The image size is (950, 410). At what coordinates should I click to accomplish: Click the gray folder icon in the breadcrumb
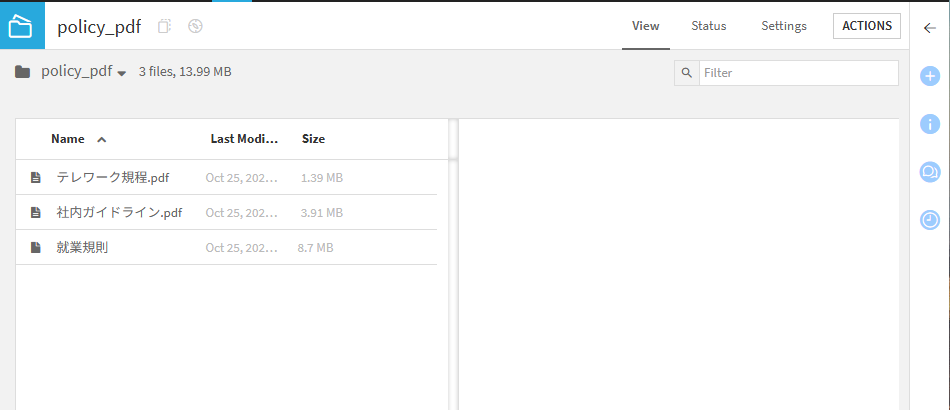point(22,72)
